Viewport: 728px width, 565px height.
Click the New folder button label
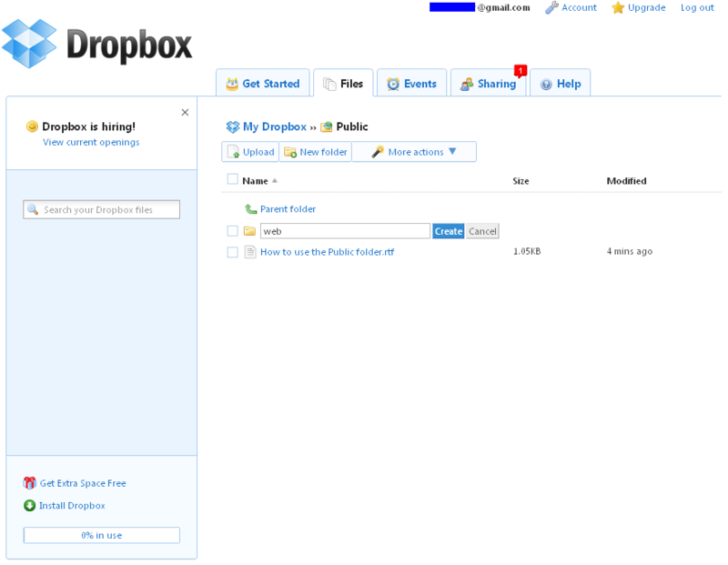[324, 152]
